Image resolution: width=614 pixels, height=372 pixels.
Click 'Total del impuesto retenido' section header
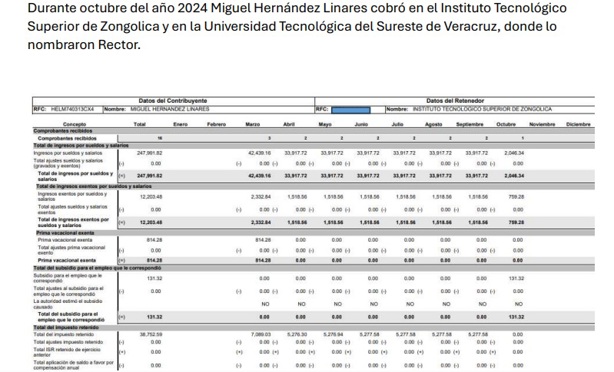click(x=66, y=327)
